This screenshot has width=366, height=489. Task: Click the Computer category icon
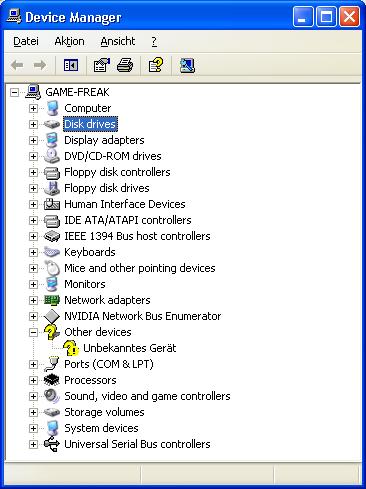click(52, 108)
